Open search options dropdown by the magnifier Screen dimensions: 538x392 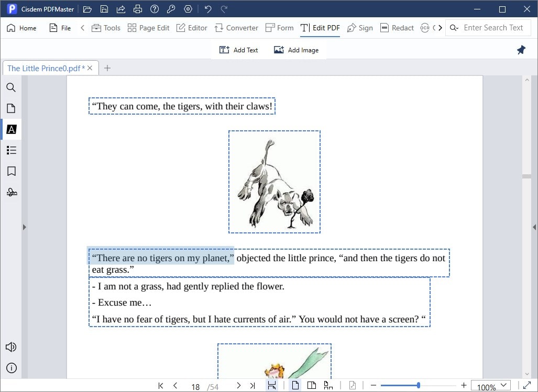pos(454,28)
